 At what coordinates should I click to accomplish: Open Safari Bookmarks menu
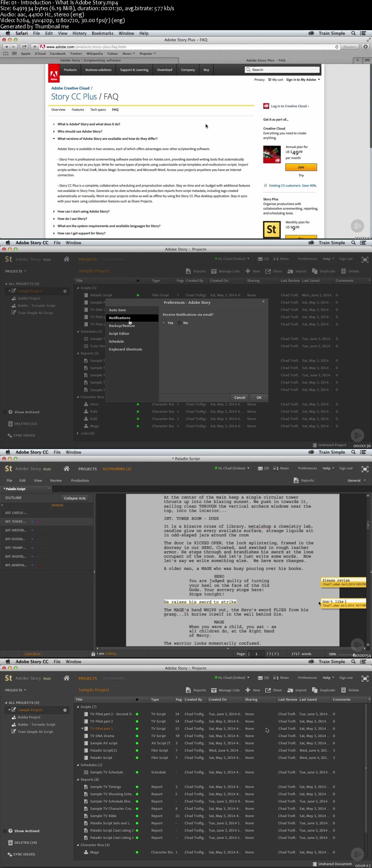click(x=102, y=33)
